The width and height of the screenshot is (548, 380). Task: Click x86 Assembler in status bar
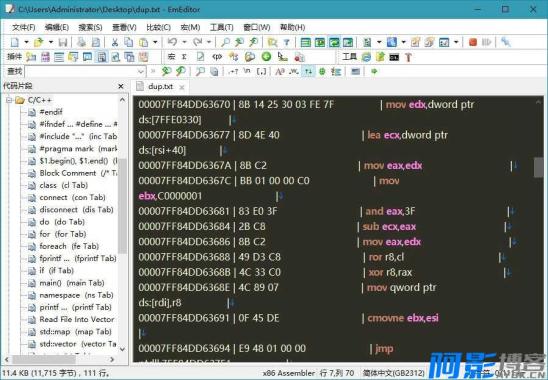coord(289,373)
